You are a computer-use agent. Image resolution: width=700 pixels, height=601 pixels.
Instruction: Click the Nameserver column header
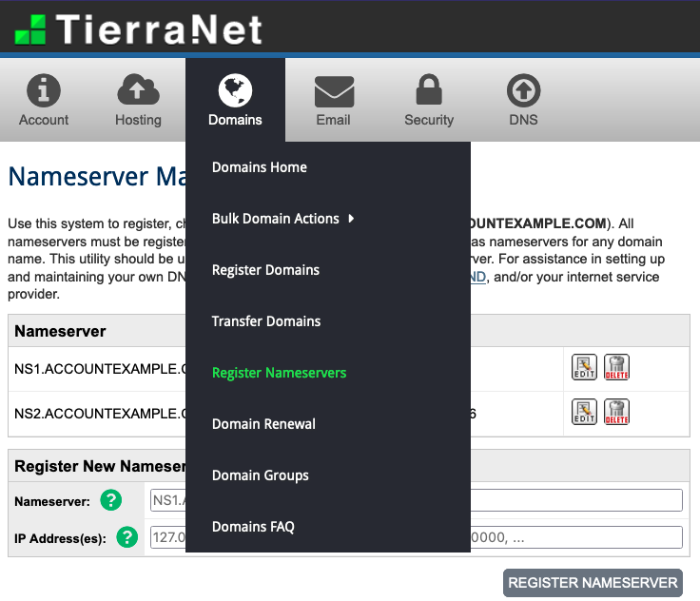pos(60,331)
